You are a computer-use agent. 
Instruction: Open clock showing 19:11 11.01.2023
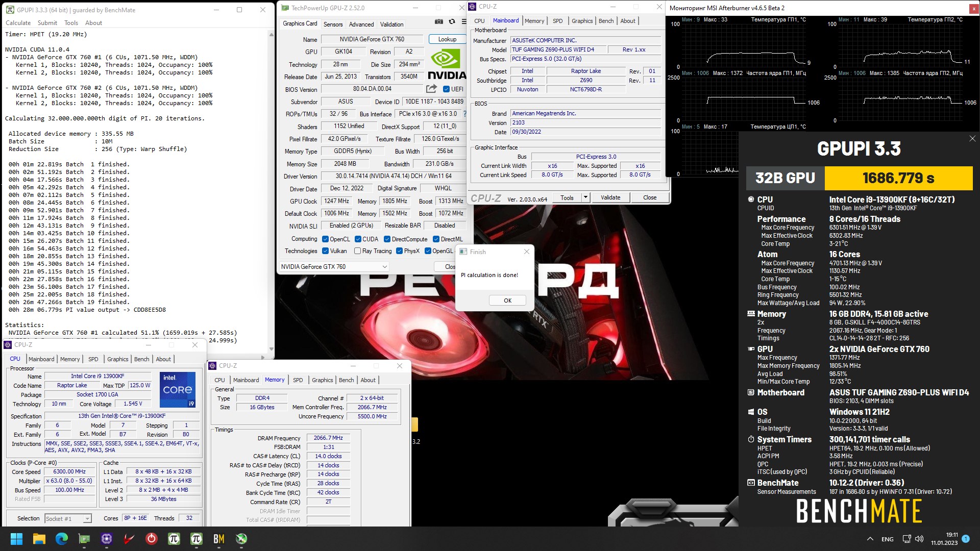click(x=944, y=539)
